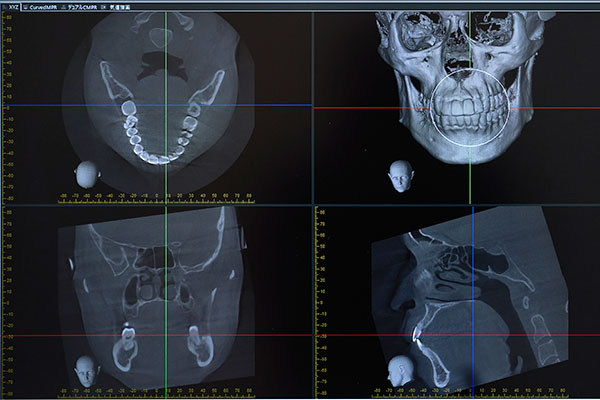Open the CurvedMPR tab
Screen dimensions: 600x400
[x=45, y=5]
